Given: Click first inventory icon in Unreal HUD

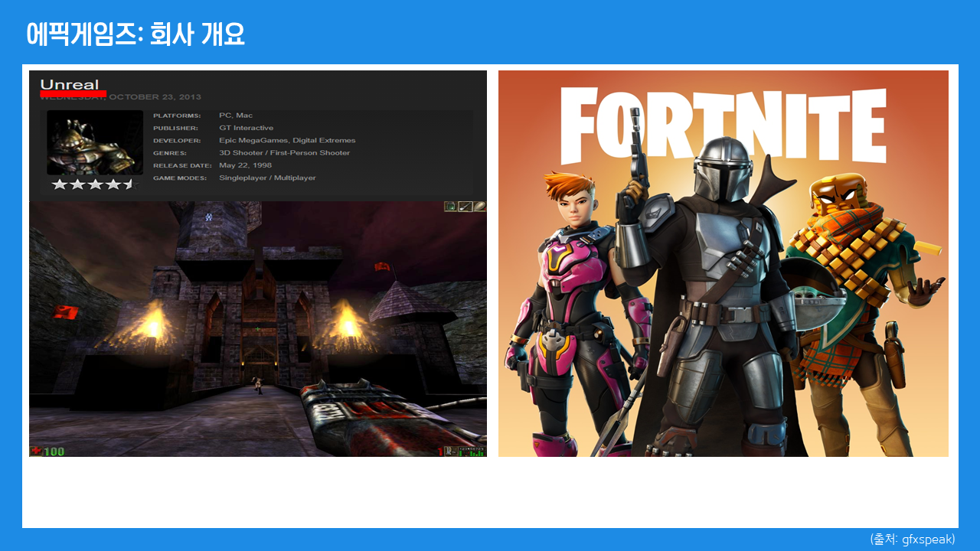Looking at the screenshot, I should click(x=450, y=206).
